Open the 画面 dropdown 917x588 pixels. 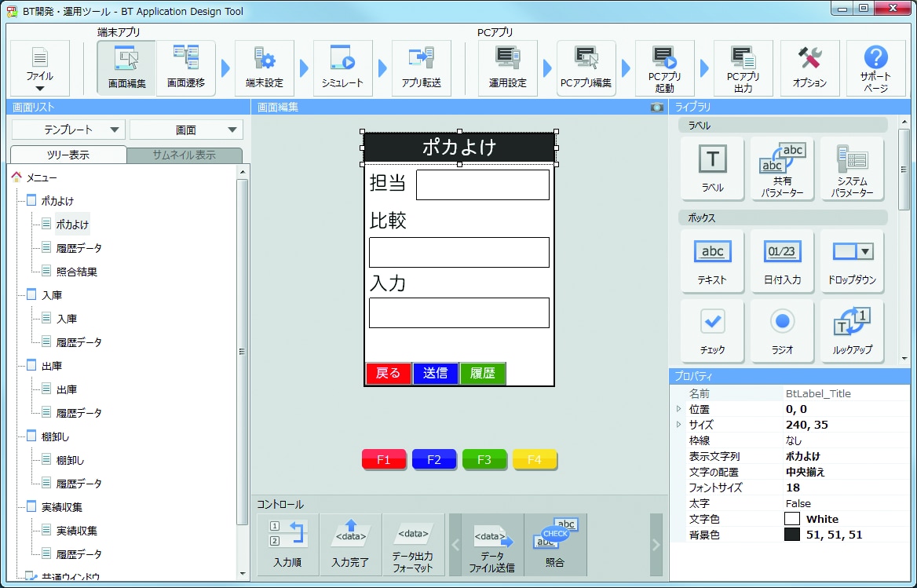(186, 130)
